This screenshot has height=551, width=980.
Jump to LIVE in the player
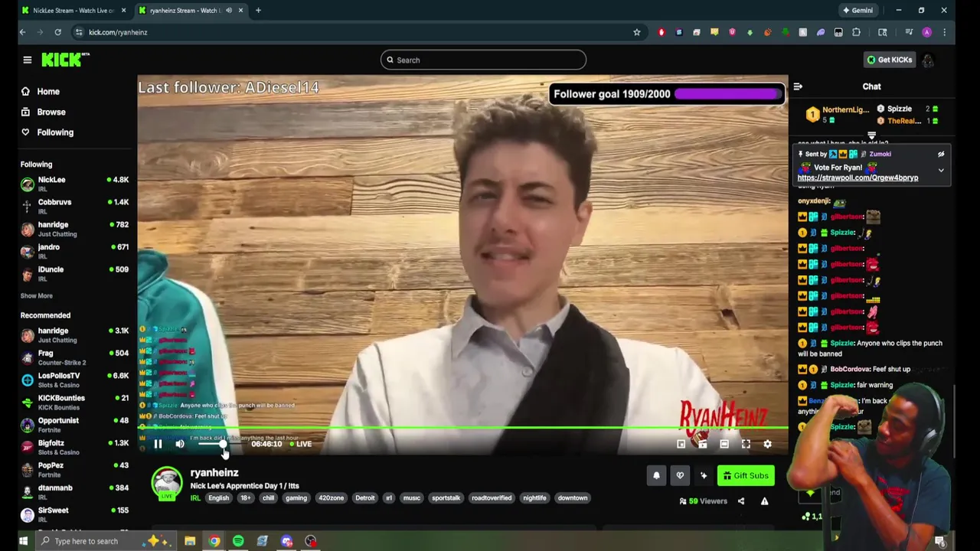[x=300, y=444]
